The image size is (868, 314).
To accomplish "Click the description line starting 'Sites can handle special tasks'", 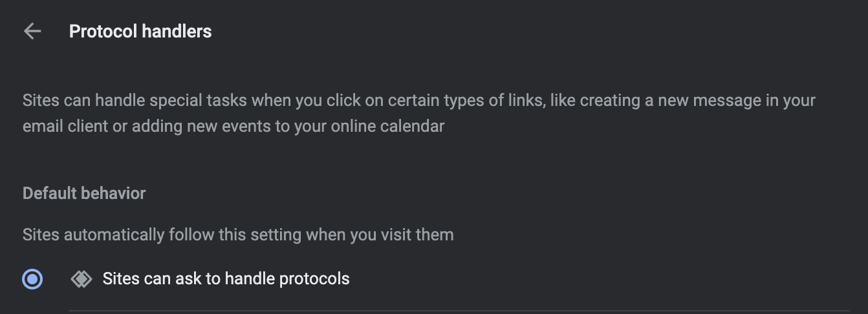I will tap(419, 101).
